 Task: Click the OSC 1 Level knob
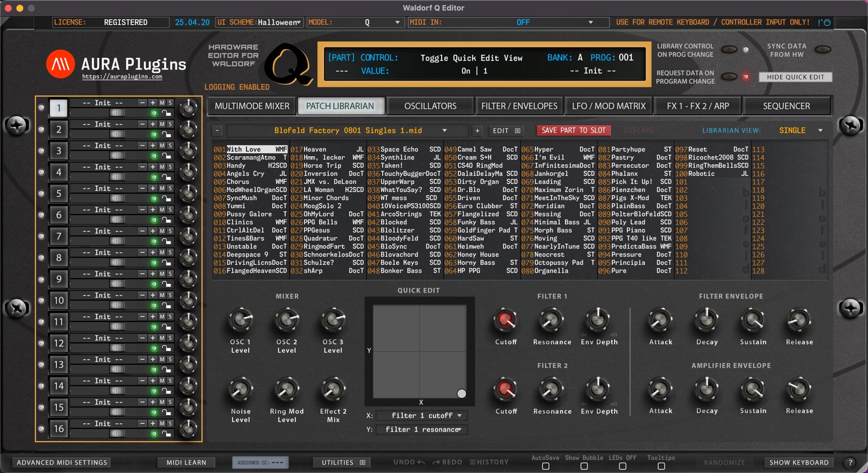(x=241, y=320)
